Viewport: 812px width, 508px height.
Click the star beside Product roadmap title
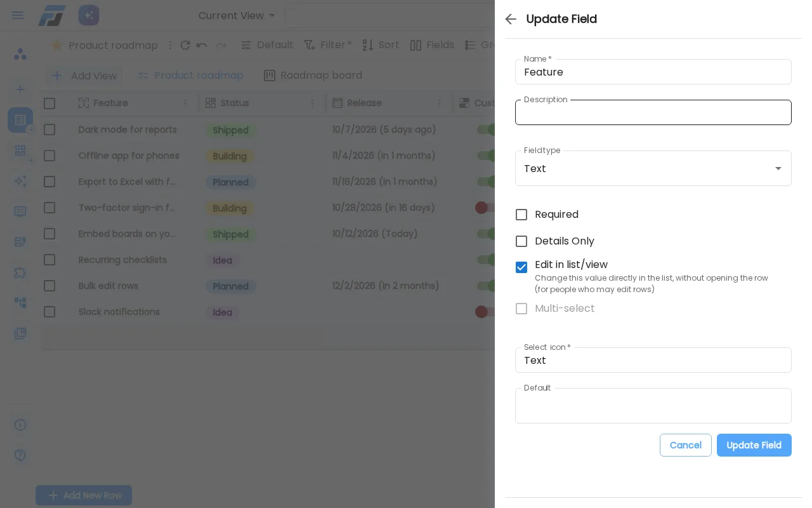point(56,45)
